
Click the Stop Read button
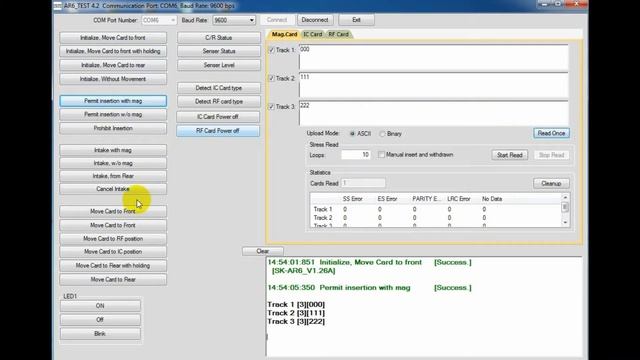pos(551,155)
